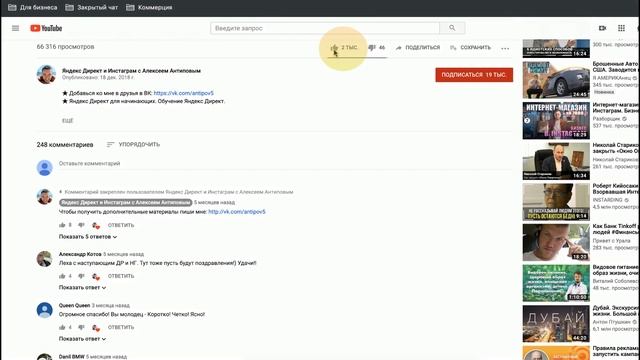
Task: Open the Для бизнеса bookmark folder
Action: point(33,7)
